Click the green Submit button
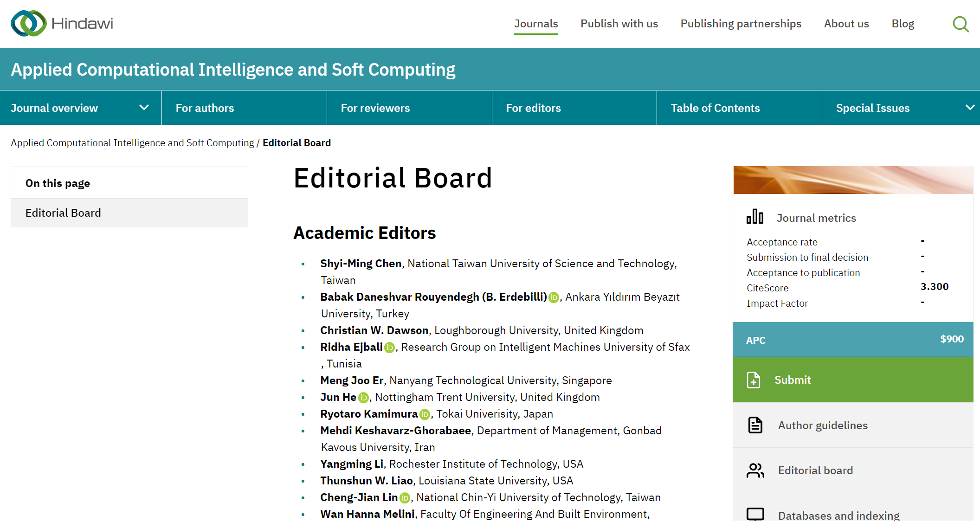 [x=853, y=380]
